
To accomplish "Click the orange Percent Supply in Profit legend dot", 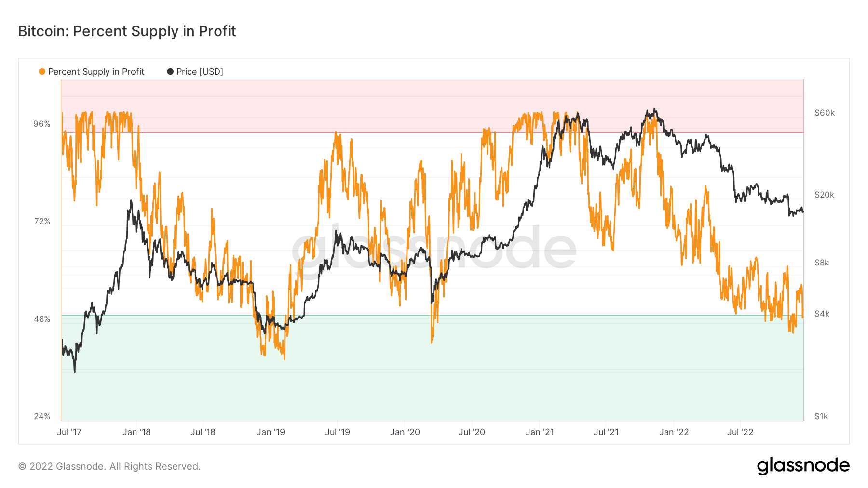I will [42, 72].
